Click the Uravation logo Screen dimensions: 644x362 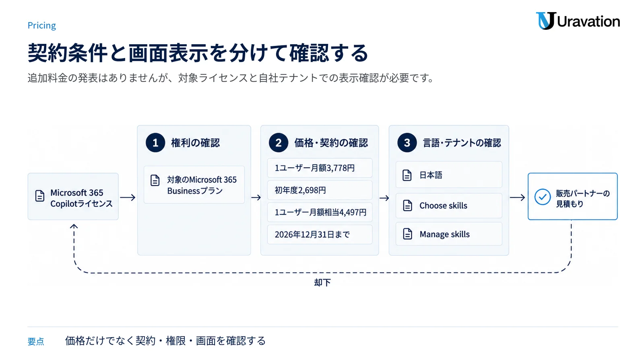point(578,21)
